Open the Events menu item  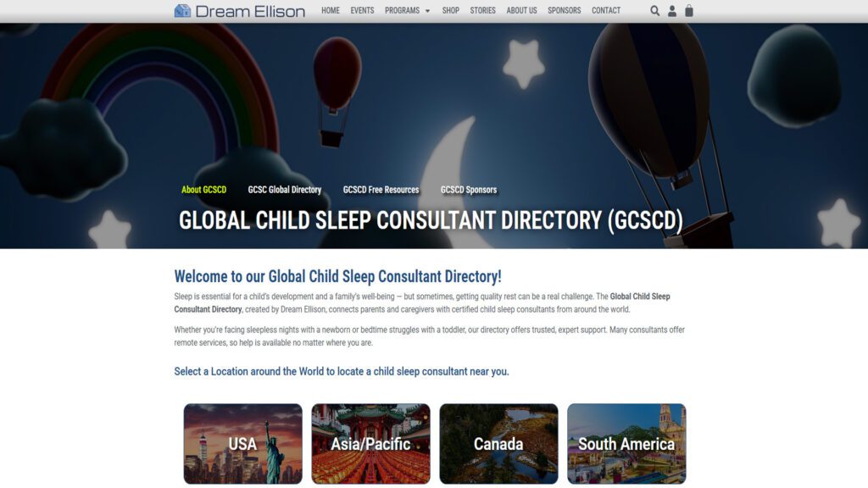point(362,11)
